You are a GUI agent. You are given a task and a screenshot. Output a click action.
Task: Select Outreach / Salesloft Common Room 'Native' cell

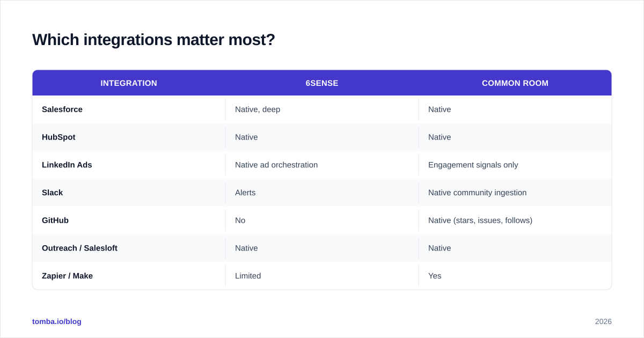[x=515, y=248]
